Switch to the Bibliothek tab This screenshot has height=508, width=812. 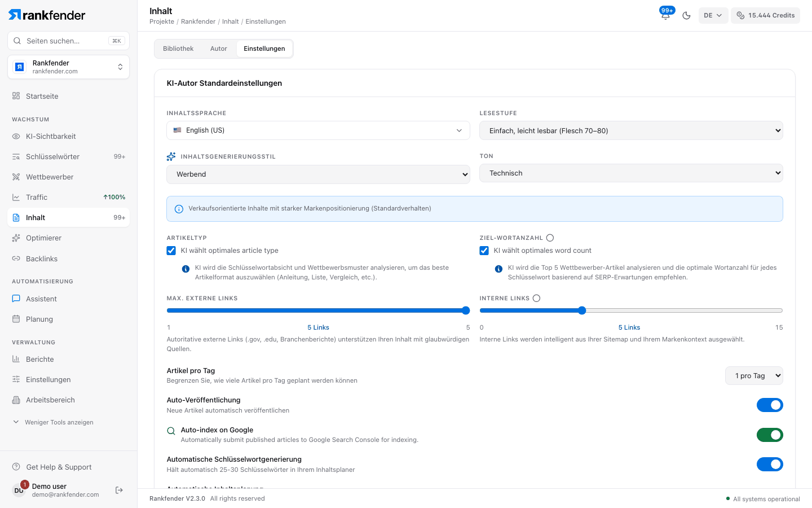pos(178,49)
